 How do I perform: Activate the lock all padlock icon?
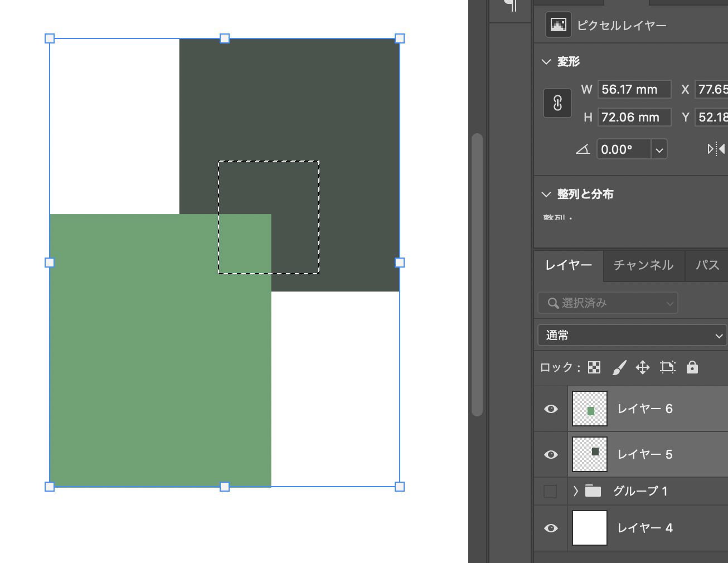point(692,367)
